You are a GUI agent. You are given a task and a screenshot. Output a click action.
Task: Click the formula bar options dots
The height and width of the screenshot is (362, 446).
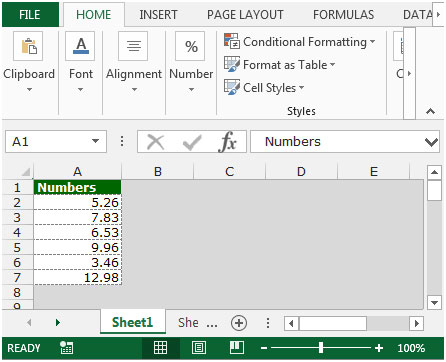click(x=122, y=141)
